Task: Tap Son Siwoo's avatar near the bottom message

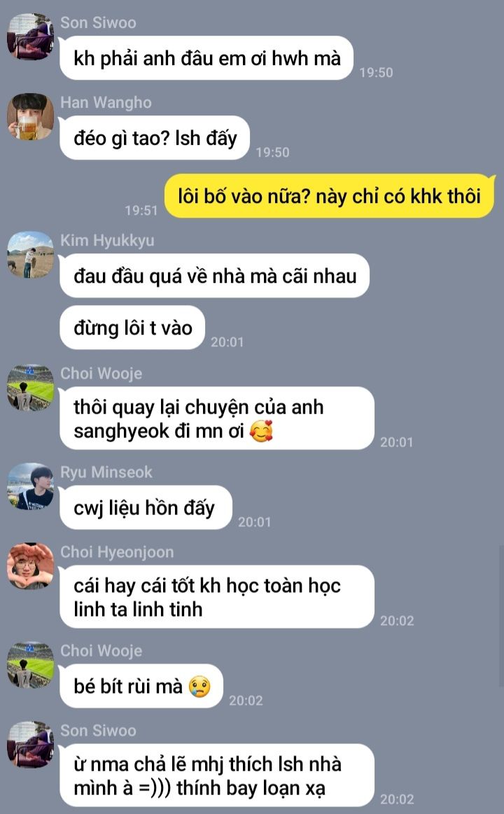Action: (30, 745)
